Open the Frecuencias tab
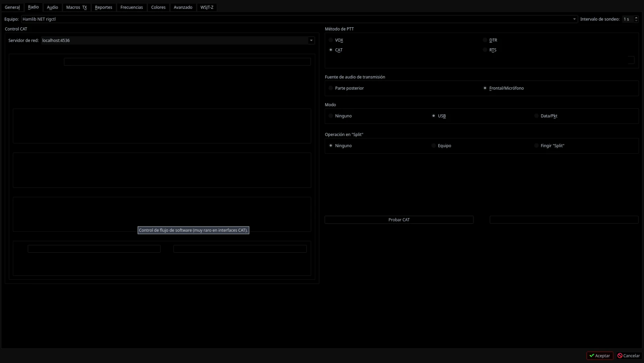Image resolution: width=644 pixels, height=363 pixels. pos(132,7)
